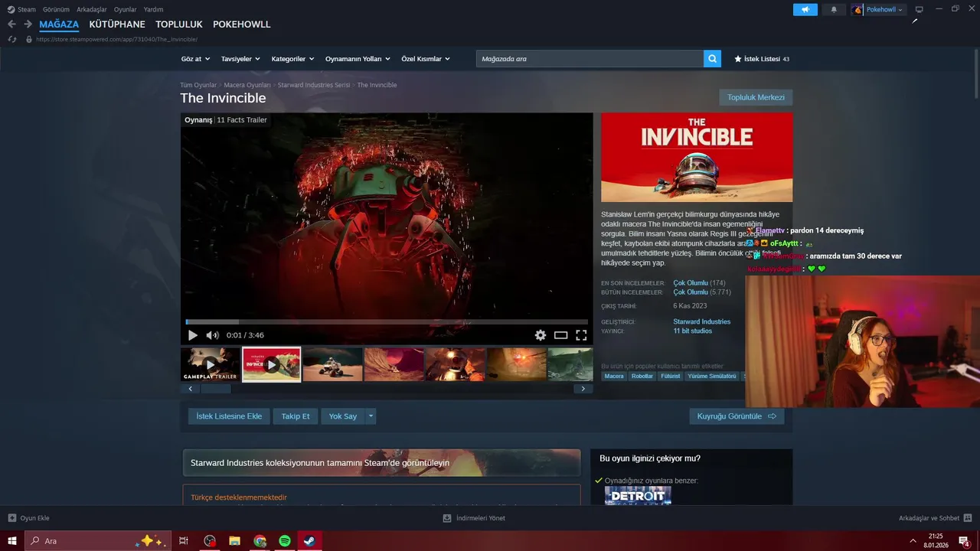Go to the MAĞAZA tab
This screenshot has width=980, height=551.
coord(59,24)
